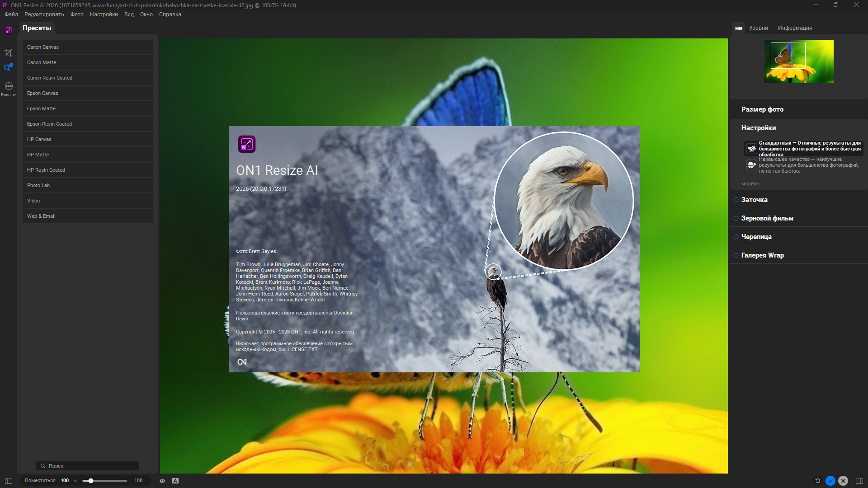Screen dimensions: 868x488
Task: Select the Наивысшее качество model icon
Action: [751, 165]
